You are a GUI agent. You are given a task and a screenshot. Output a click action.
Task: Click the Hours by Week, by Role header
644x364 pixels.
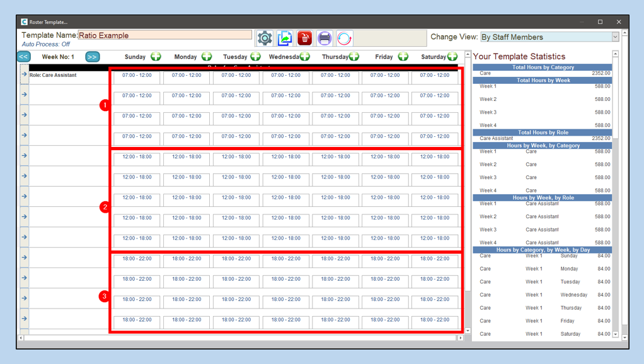coord(543,197)
